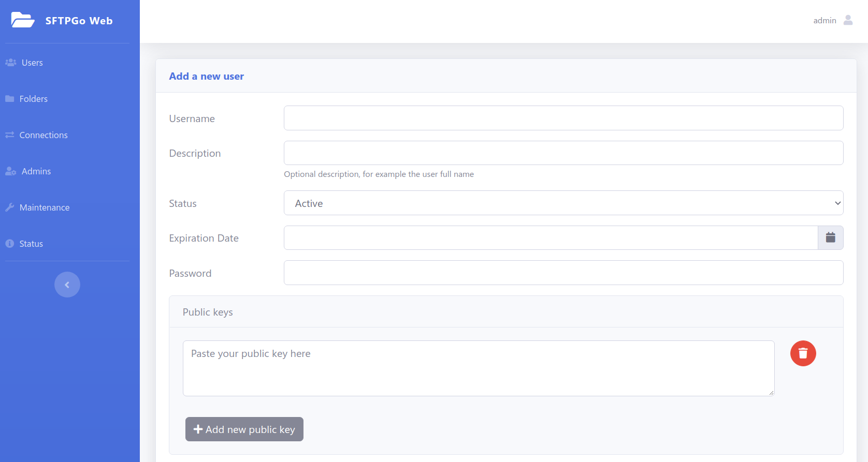This screenshot has width=868, height=462.
Task: Click into the Password field
Action: click(563, 273)
